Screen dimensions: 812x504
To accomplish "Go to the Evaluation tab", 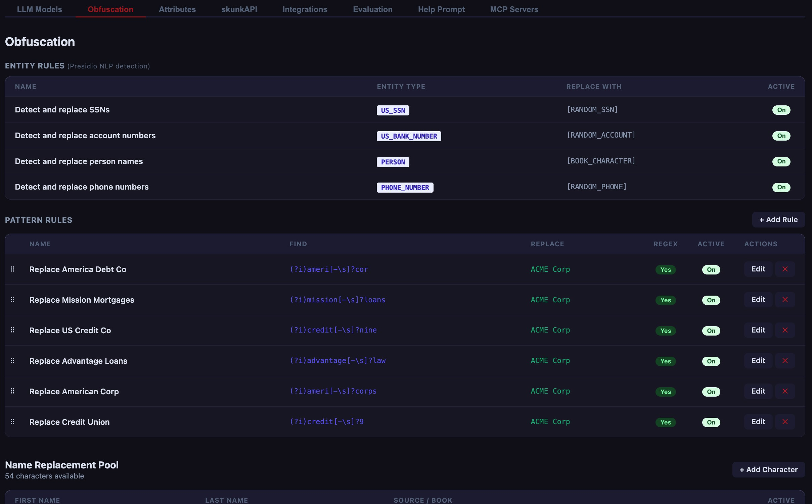I will [372, 9].
